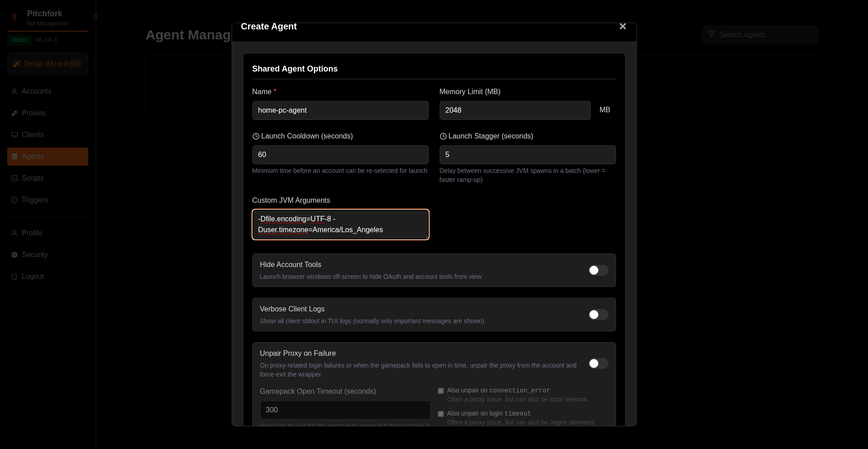Click the Name input field
This screenshot has height=449, width=868.
(340, 110)
